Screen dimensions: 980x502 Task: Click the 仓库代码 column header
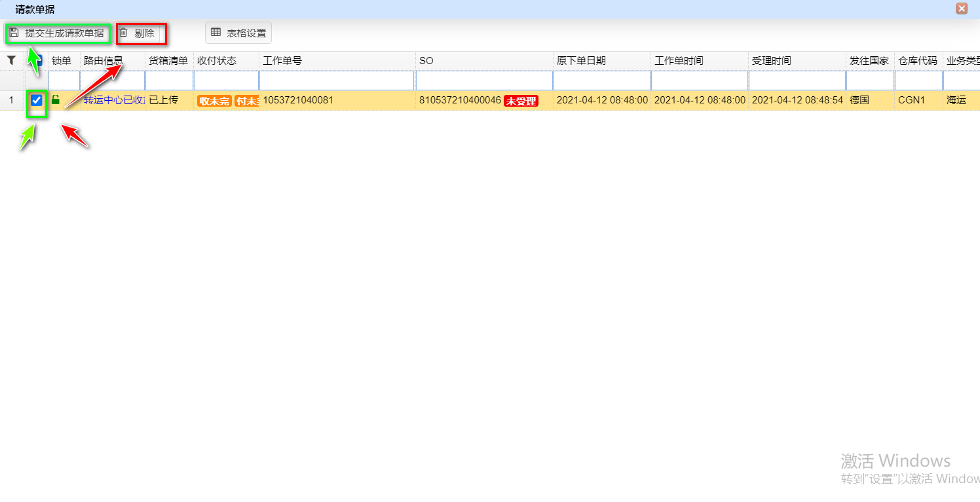point(919,61)
